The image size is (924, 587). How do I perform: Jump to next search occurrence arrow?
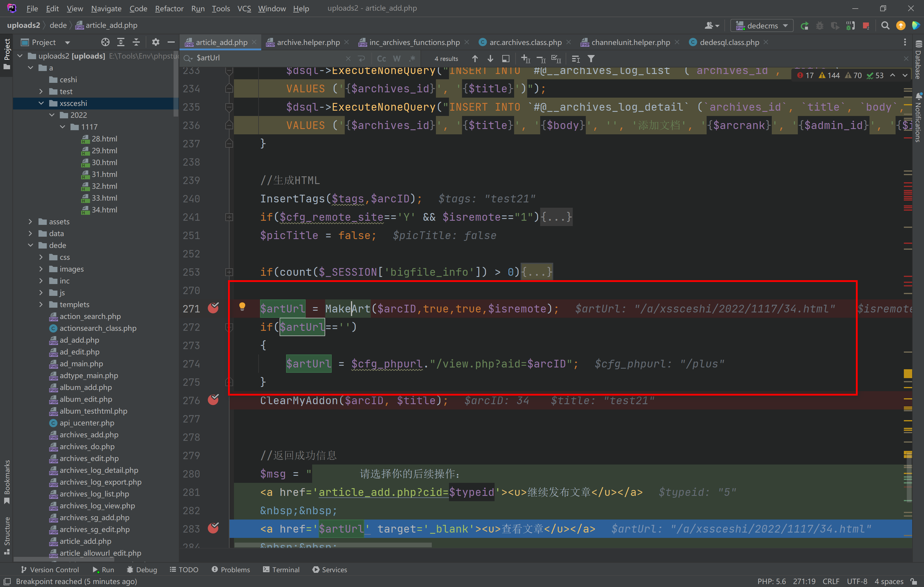click(x=490, y=59)
